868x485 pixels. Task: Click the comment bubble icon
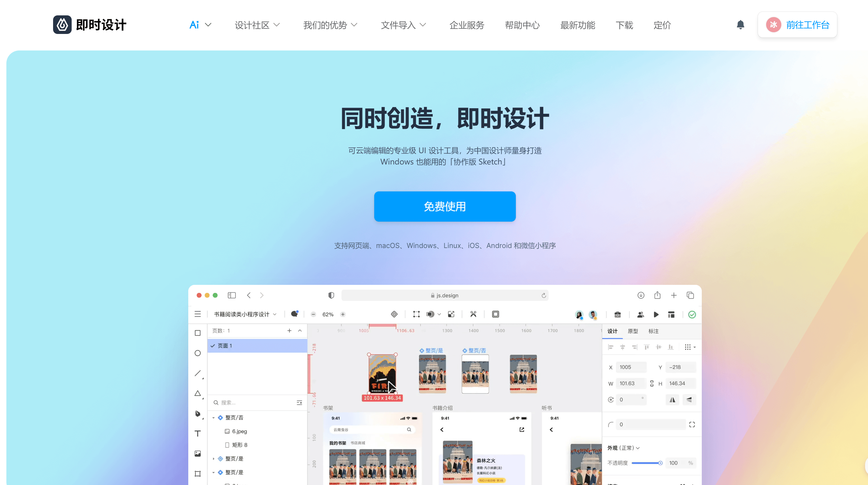click(x=295, y=314)
